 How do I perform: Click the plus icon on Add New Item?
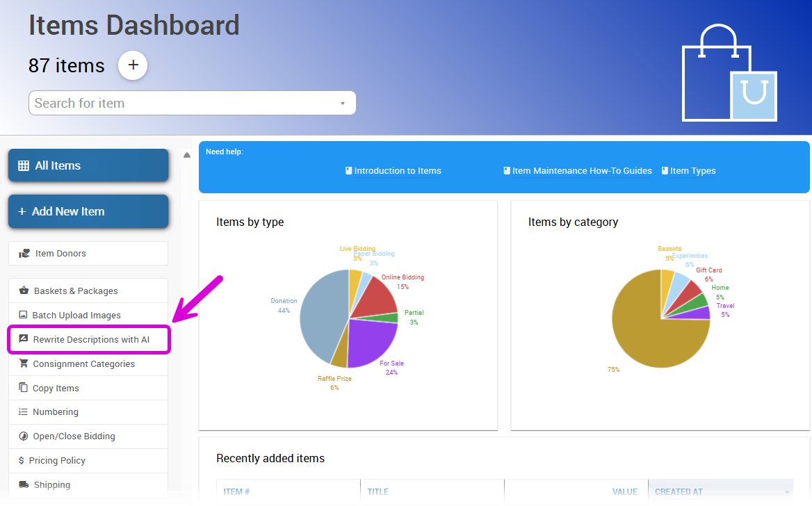click(22, 211)
